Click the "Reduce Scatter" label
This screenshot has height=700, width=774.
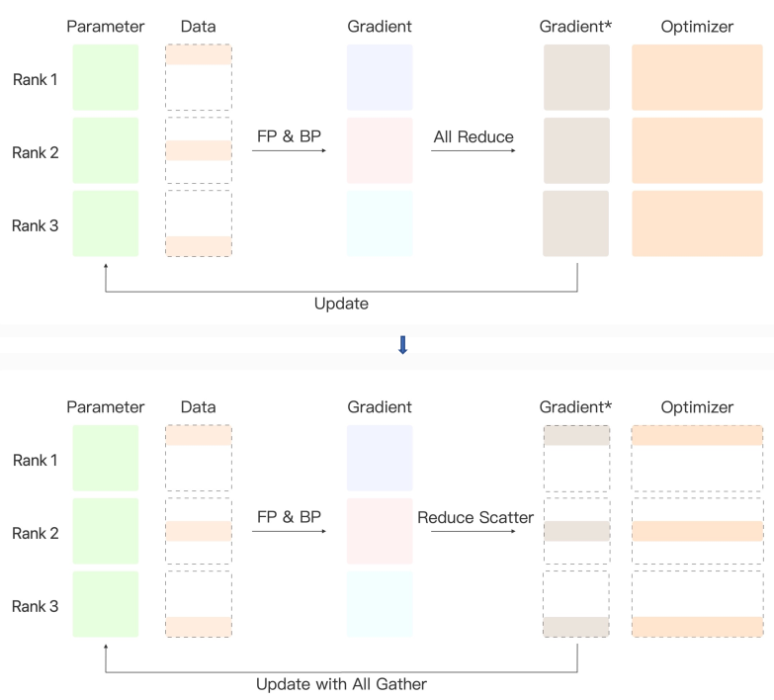[475, 517]
